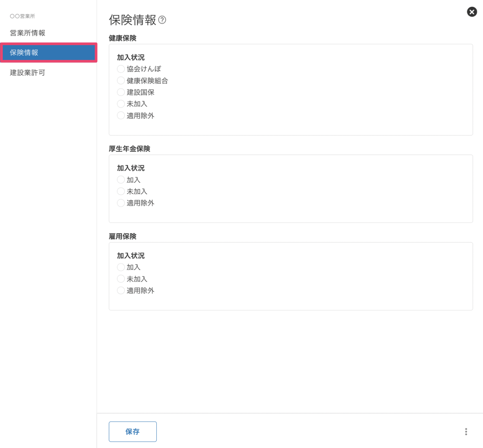Click the help icon beside 保険情報 title
Viewport: 483px width, 448px height.
pyautogui.click(x=162, y=20)
